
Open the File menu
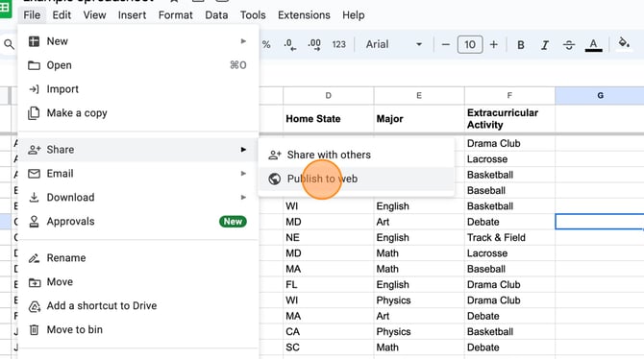pyautogui.click(x=32, y=15)
